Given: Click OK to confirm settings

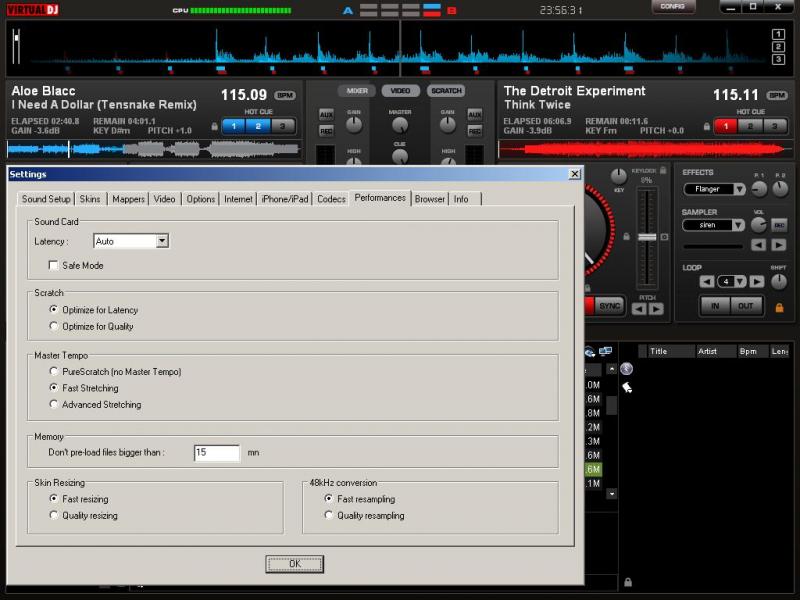Looking at the screenshot, I should coord(294,564).
